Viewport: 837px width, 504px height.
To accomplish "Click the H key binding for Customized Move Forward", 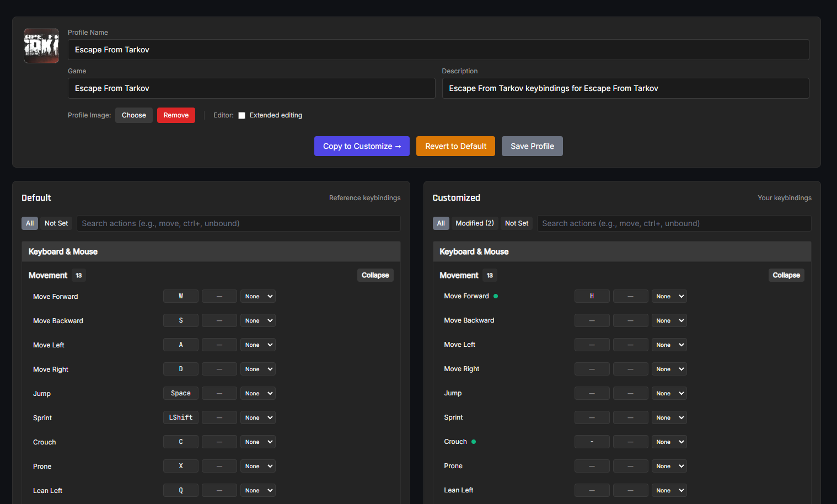I will [592, 296].
